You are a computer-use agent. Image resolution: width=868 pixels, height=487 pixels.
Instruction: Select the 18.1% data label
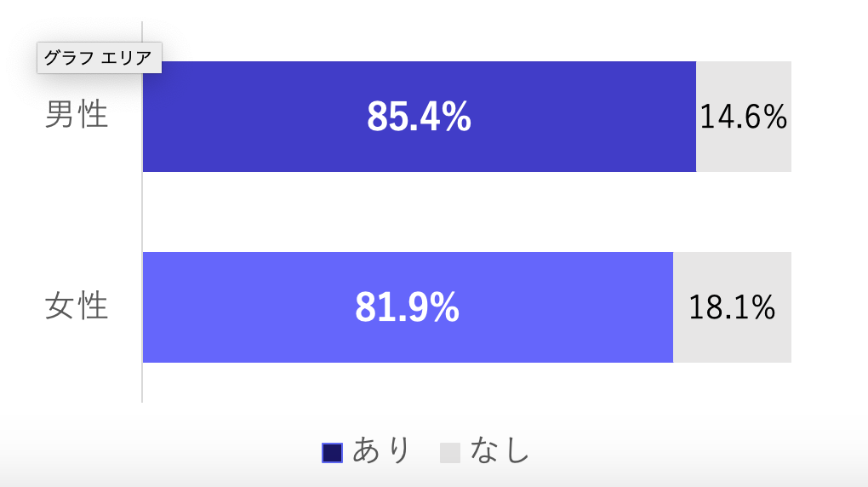pyautogui.click(x=732, y=307)
